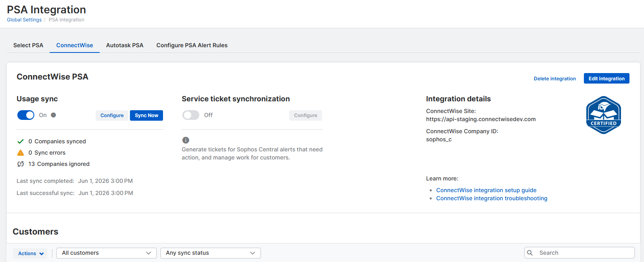Switch to the Select PSA tab
644x262 pixels.
pos(28,45)
